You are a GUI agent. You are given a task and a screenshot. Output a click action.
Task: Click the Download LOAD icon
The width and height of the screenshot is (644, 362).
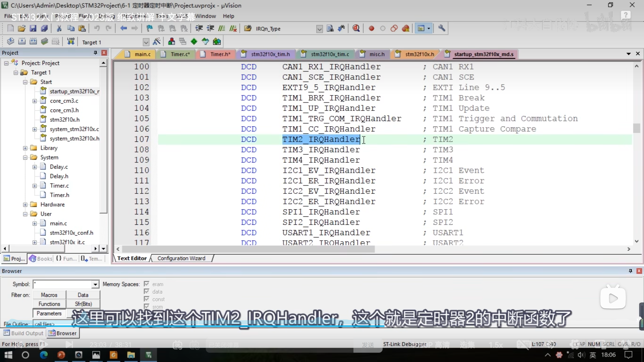pos(71,42)
